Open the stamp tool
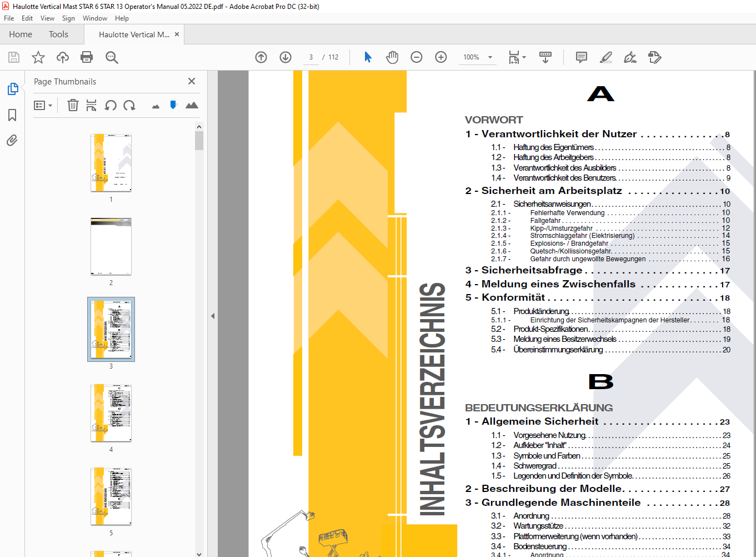 point(655,57)
